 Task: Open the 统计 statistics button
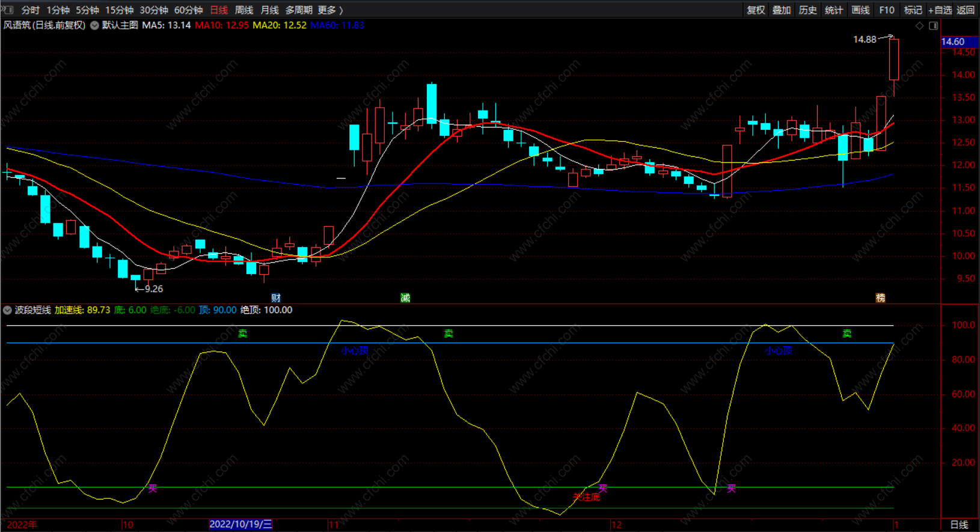[x=834, y=10]
